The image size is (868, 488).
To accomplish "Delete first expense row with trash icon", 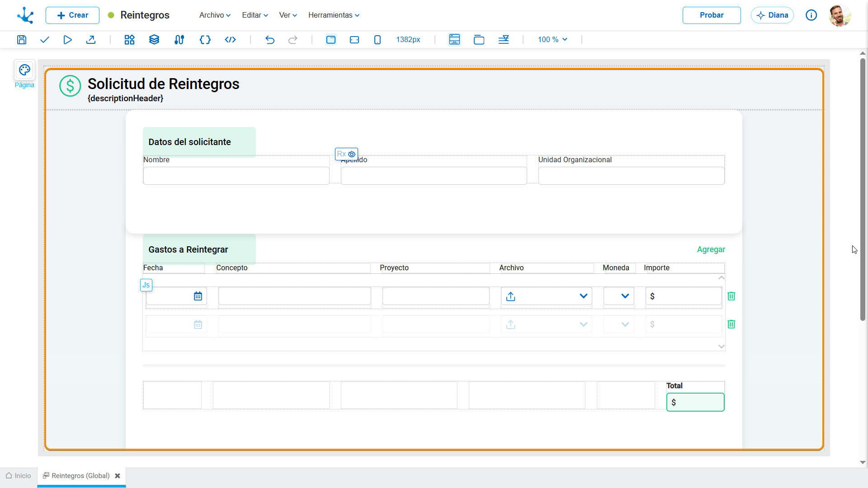I will (x=731, y=296).
